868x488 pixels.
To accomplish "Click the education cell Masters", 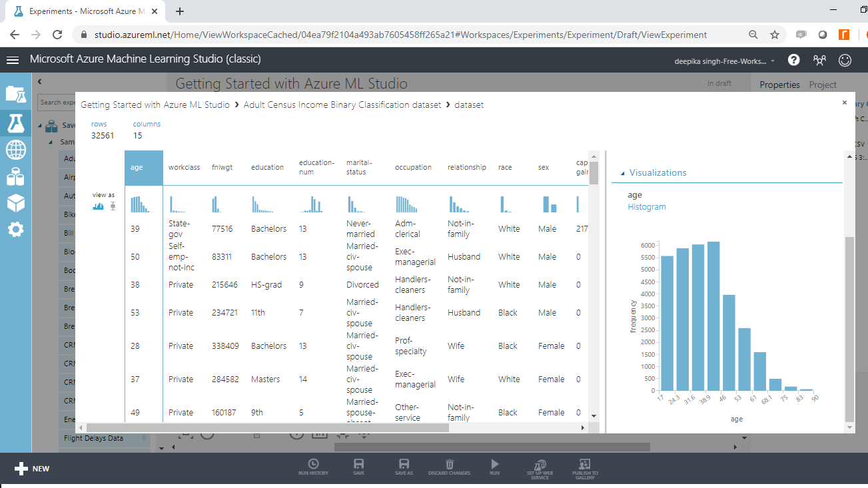I will pos(264,379).
